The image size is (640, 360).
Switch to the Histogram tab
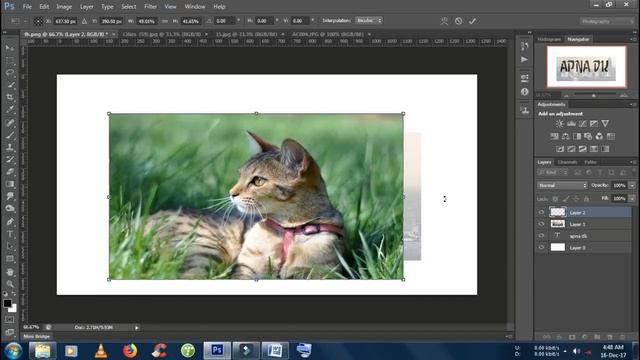549,39
